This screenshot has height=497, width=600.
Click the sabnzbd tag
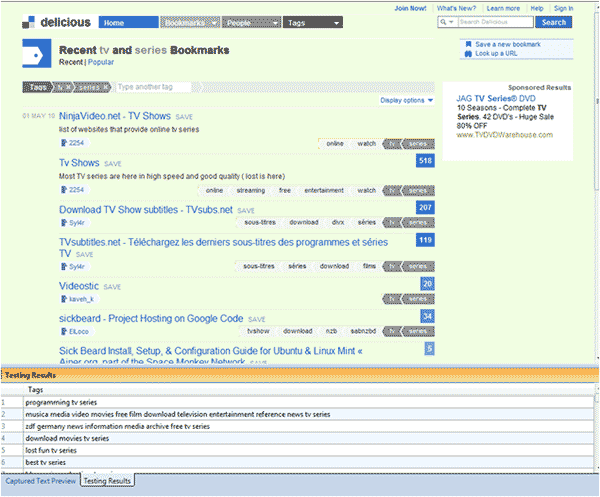[x=363, y=331]
